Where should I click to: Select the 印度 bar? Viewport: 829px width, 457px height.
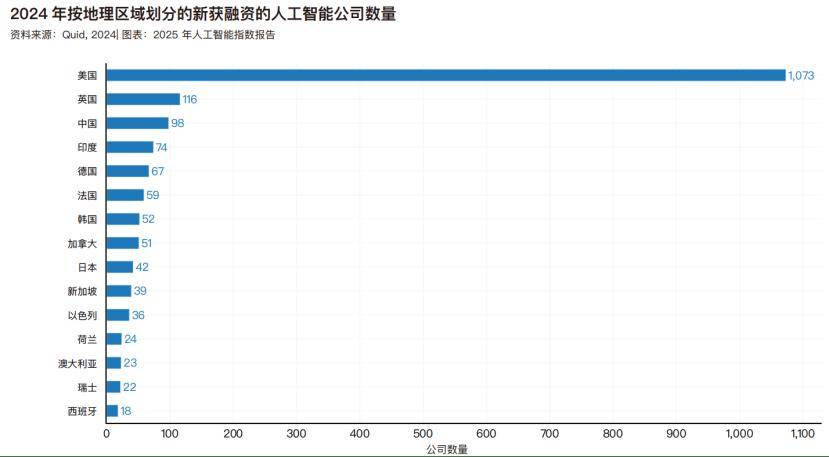click(130, 147)
